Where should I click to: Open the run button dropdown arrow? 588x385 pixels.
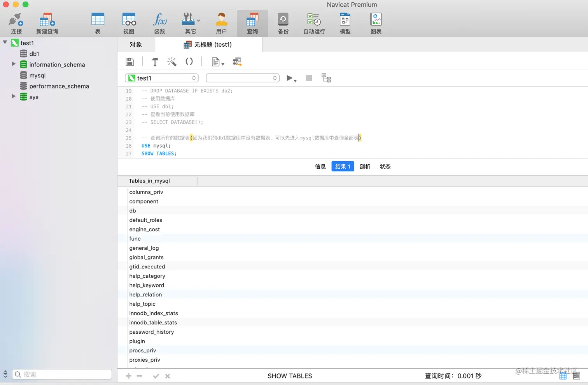coord(296,81)
